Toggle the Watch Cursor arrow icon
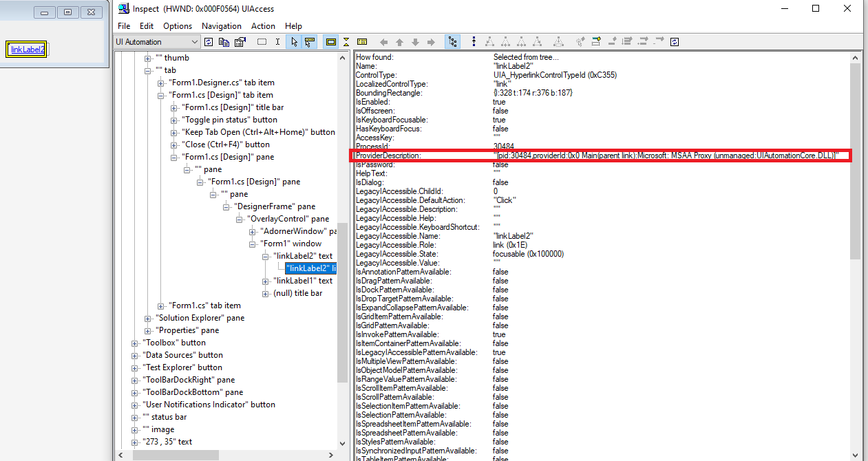 coord(294,42)
